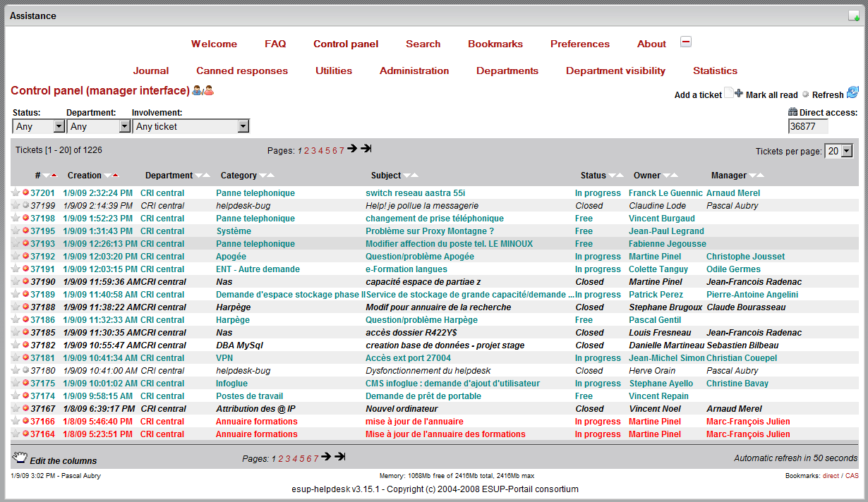Click the manager interface user icons

[x=203, y=90]
